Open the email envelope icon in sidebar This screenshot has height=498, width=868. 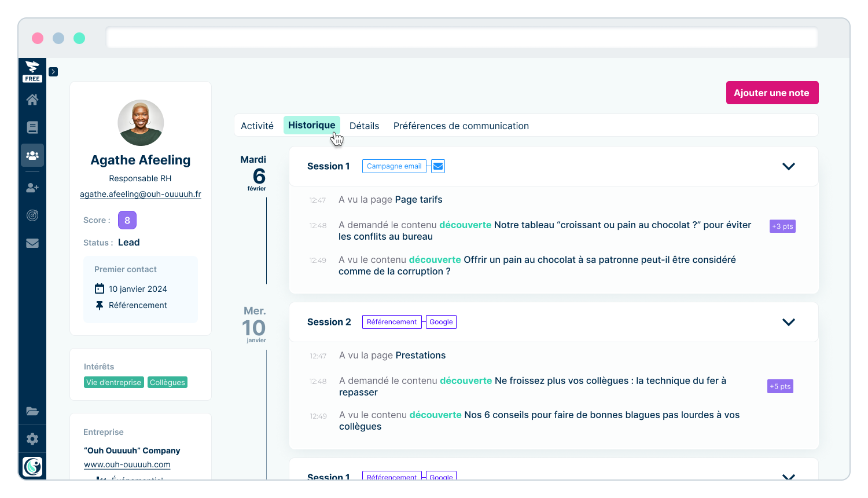(x=32, y=243)
